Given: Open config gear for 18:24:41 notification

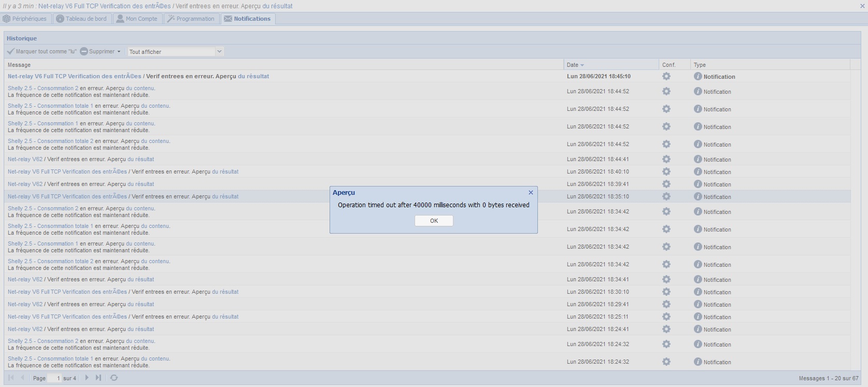Looking at the screenshot, I should coord(666,329).
